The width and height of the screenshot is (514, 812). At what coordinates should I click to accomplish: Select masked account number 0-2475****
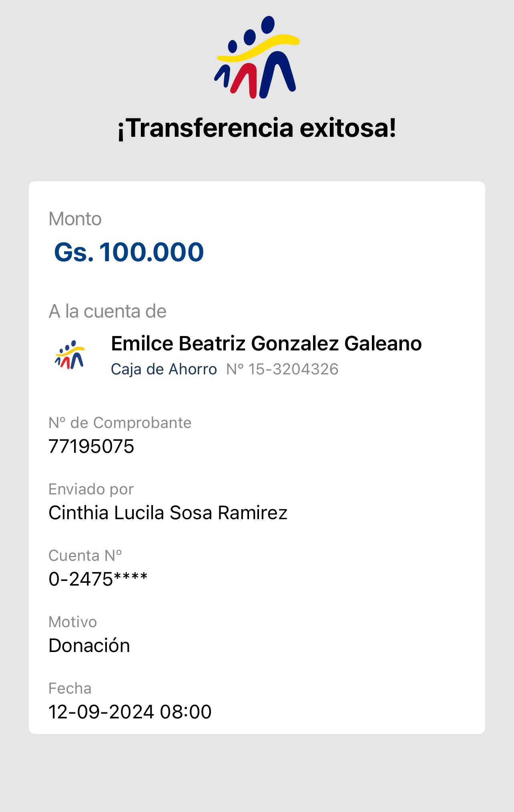98,579
